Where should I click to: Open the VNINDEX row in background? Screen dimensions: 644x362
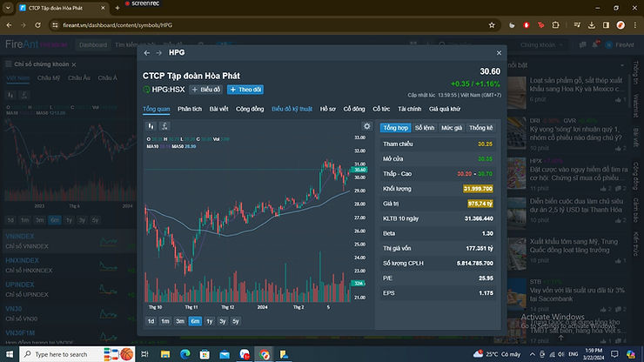[x=70, y=241]
